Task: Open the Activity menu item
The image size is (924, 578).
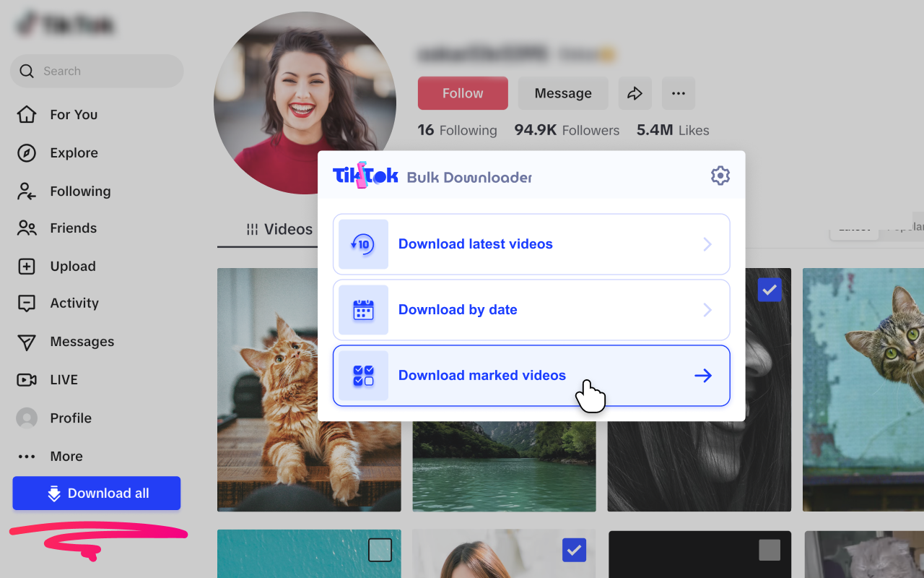Action: click(74, 303)
